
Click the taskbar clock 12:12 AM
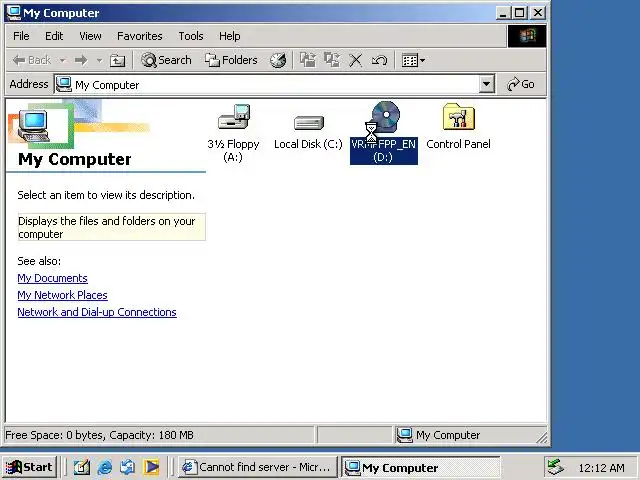tap(601, 468)
